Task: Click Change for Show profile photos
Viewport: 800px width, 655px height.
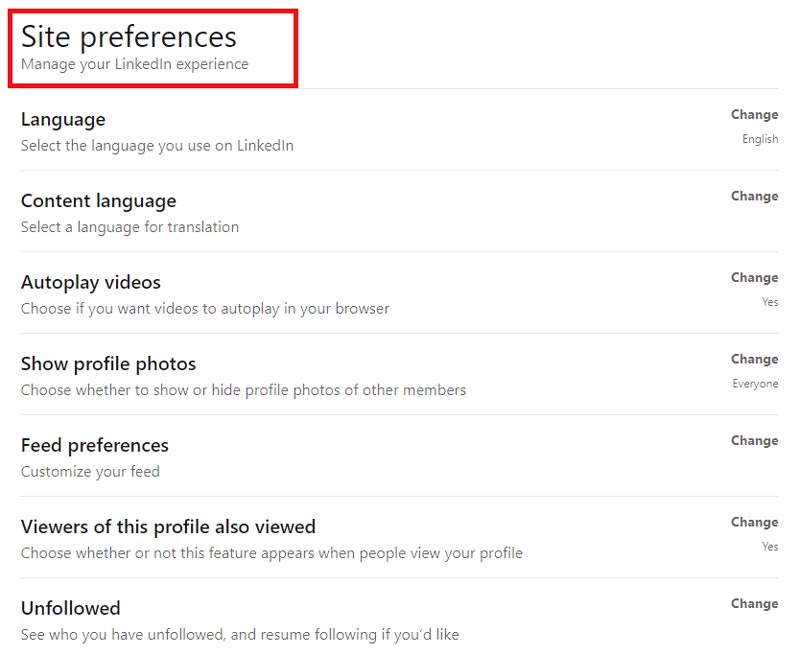Action: (754, 359)
